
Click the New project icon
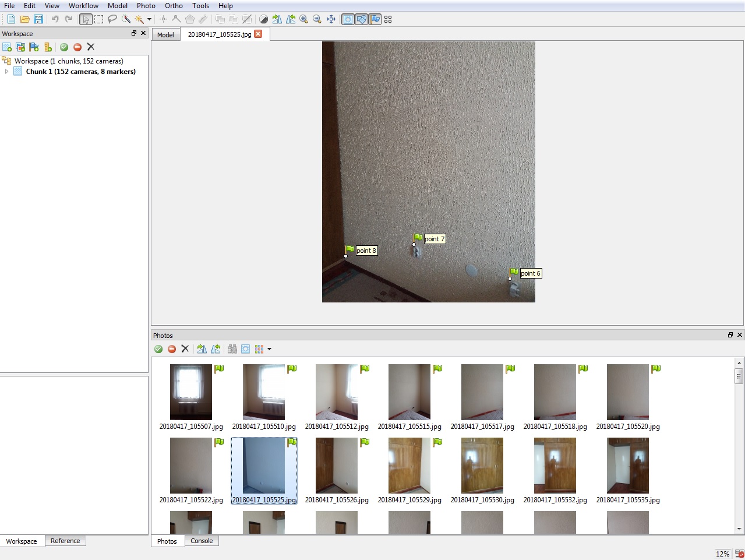11,19
